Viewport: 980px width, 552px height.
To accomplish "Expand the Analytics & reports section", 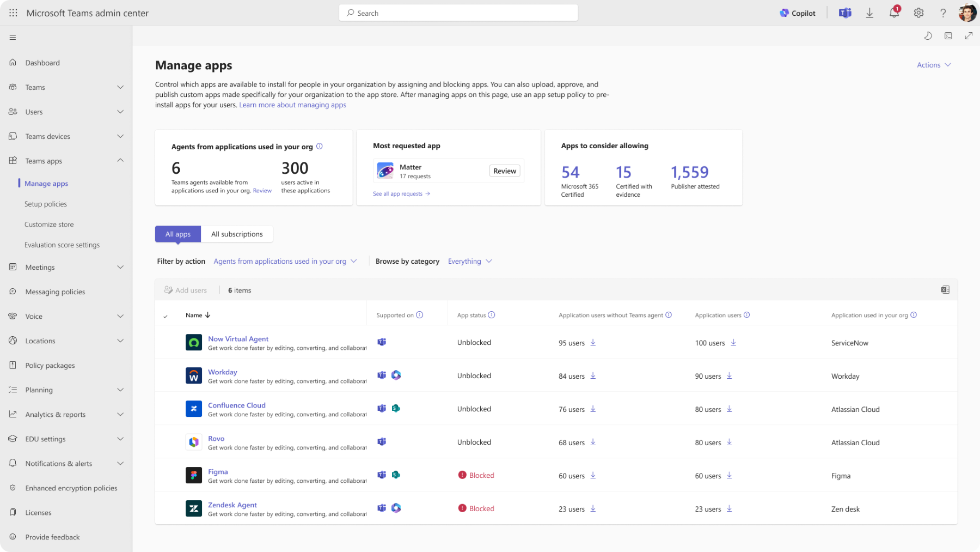I will (x=120, y=414).
